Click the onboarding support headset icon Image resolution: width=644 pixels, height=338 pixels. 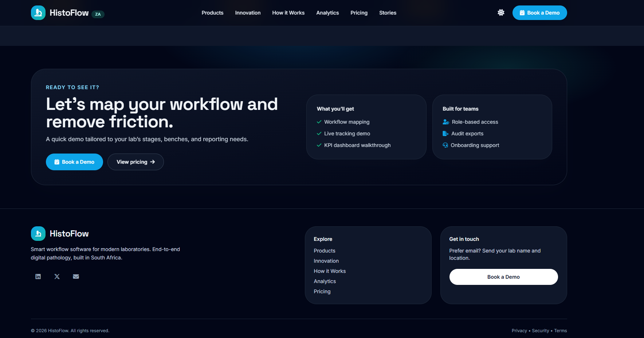click(445, 145)
